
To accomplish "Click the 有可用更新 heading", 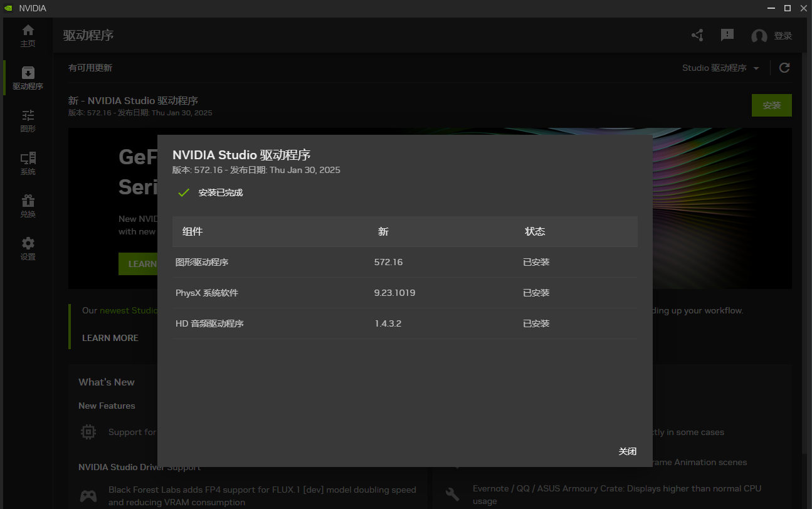I will tap(90, 68).
